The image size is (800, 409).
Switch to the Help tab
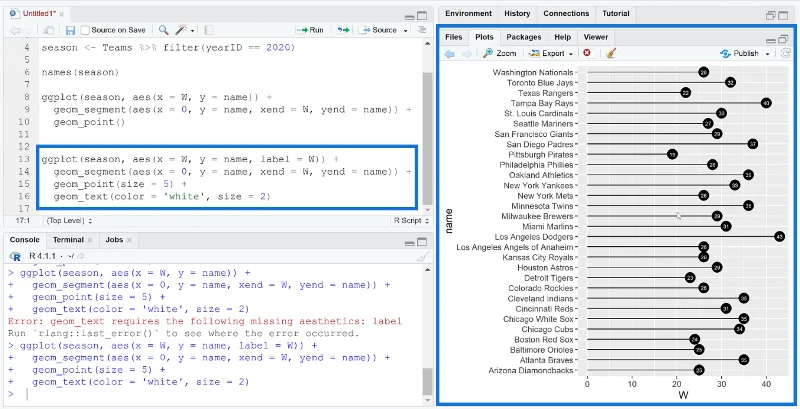(x=562, y=37)
